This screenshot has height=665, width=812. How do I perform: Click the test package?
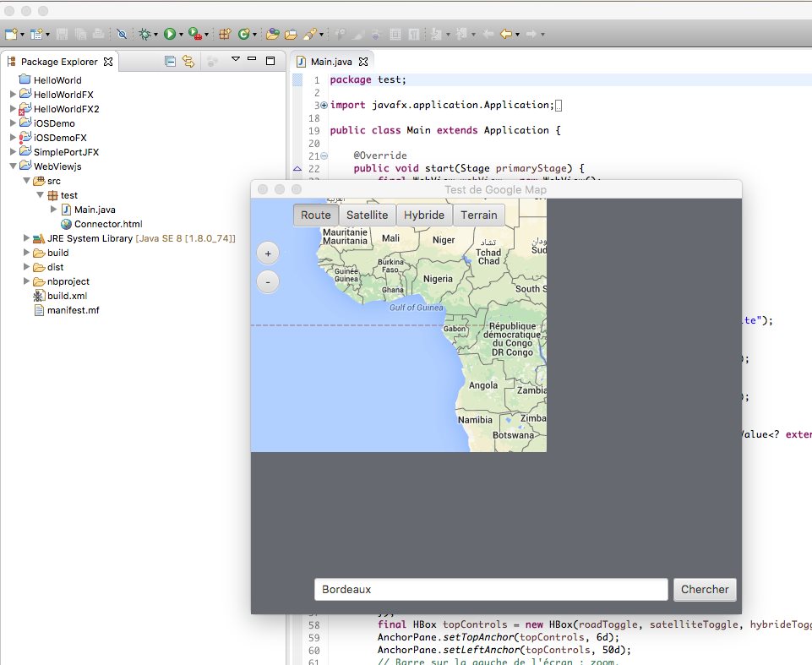point(63,195)
